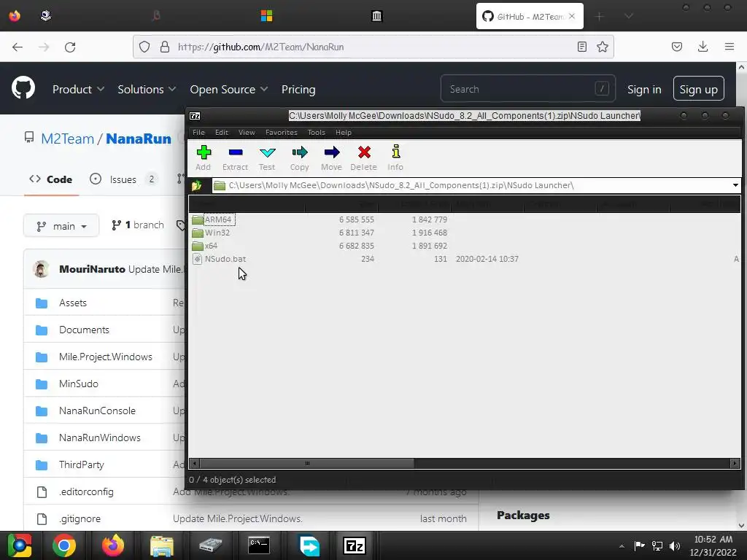Click the 7-Zip path address field
This screenshot has height=560, width=747.
click(x=472, y=185)
